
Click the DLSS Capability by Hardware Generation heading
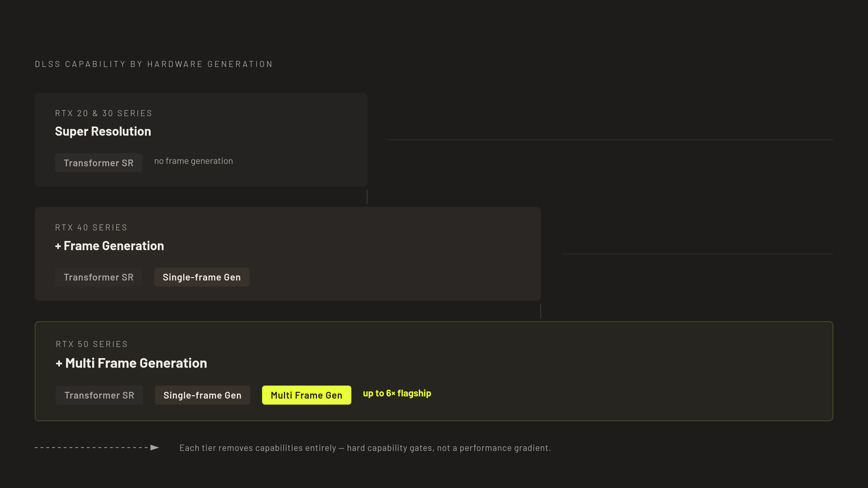154,64
